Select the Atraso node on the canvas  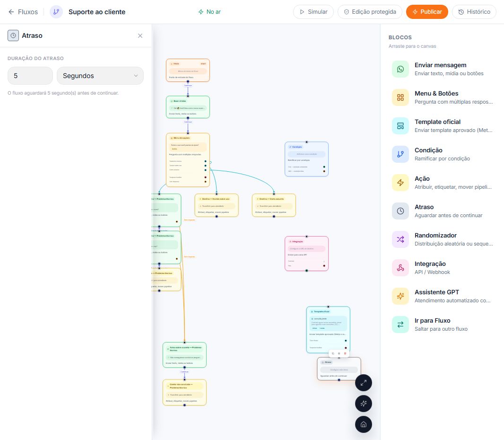339,369
